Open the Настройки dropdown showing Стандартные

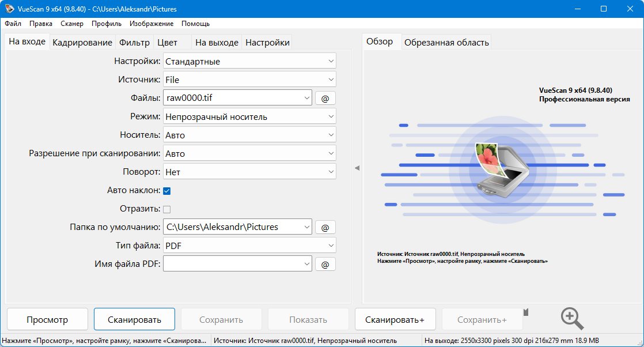(x=249, y=61)
